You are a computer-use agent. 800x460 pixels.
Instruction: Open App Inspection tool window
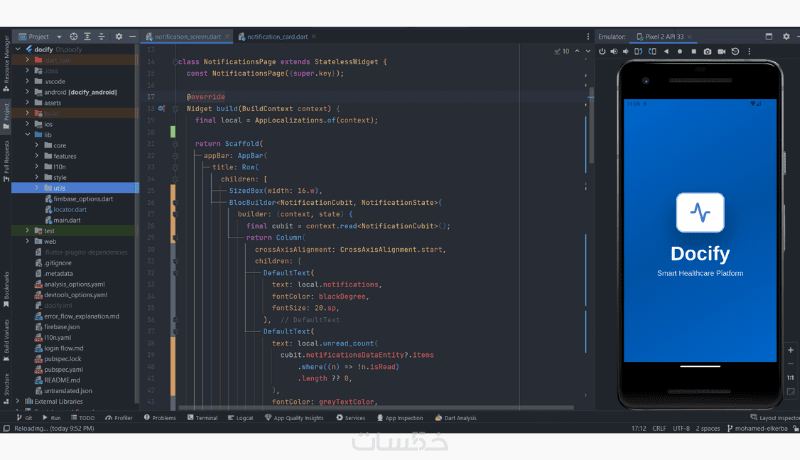click(x=400, y=418)
